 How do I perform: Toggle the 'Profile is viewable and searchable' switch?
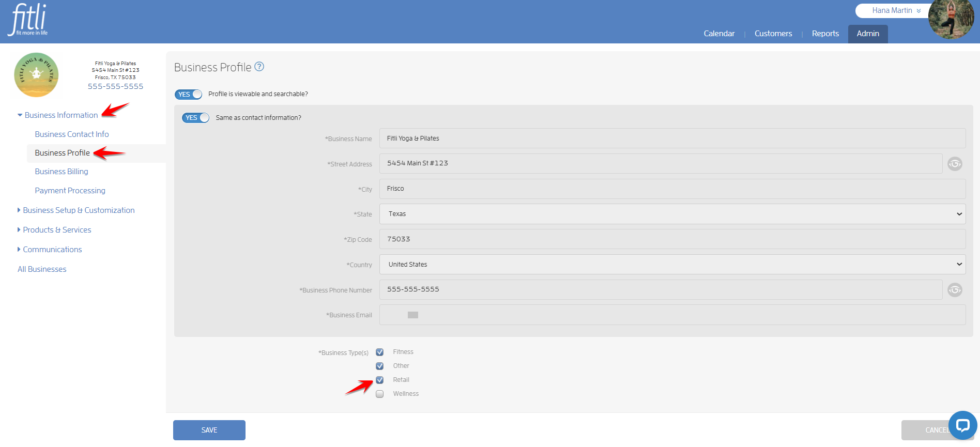point(188,94)
